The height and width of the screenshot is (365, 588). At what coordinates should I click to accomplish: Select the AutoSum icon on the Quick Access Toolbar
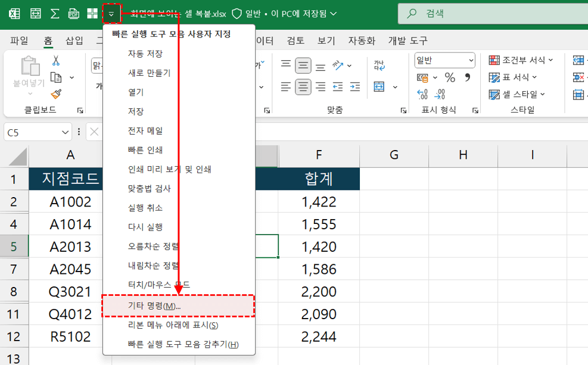point(55,13)
